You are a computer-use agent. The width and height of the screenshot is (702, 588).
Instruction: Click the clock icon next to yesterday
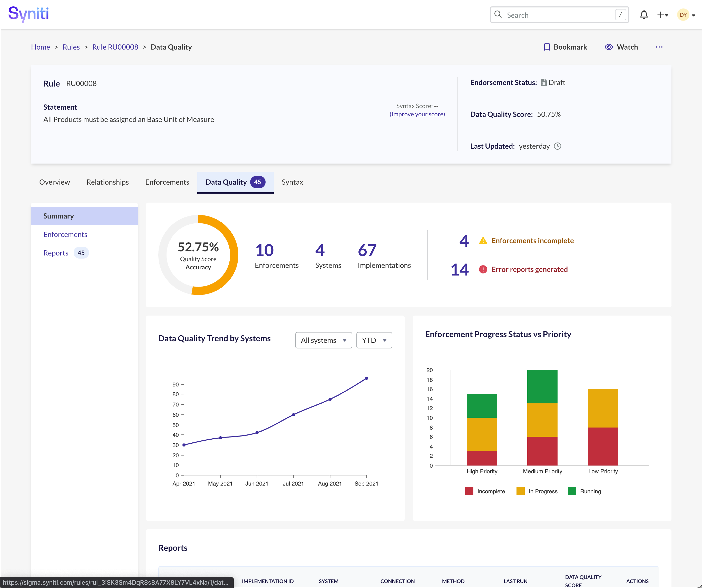558,146
